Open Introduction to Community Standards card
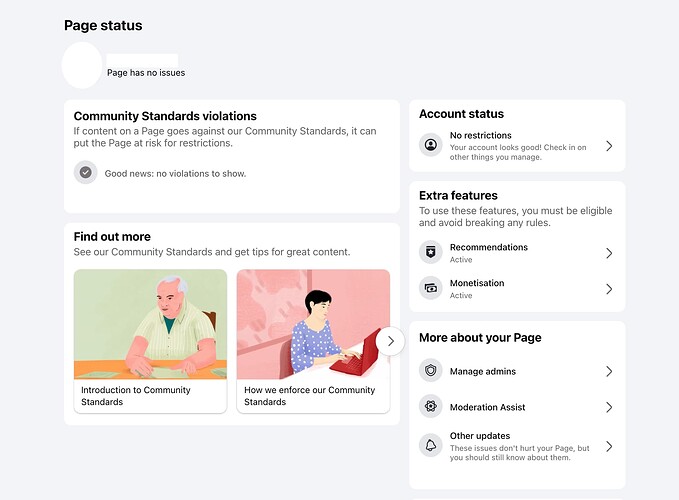679x500 pixels. click(x=150, y=341)
